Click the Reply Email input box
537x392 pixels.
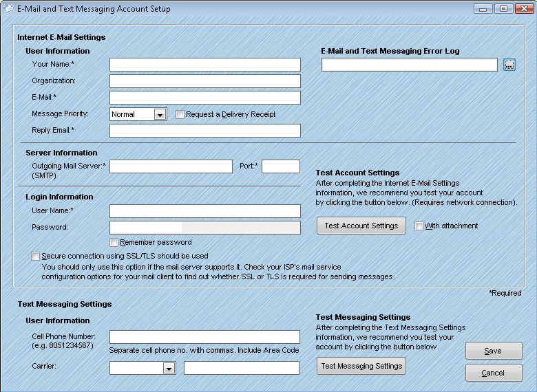click(x=205, y=131)
